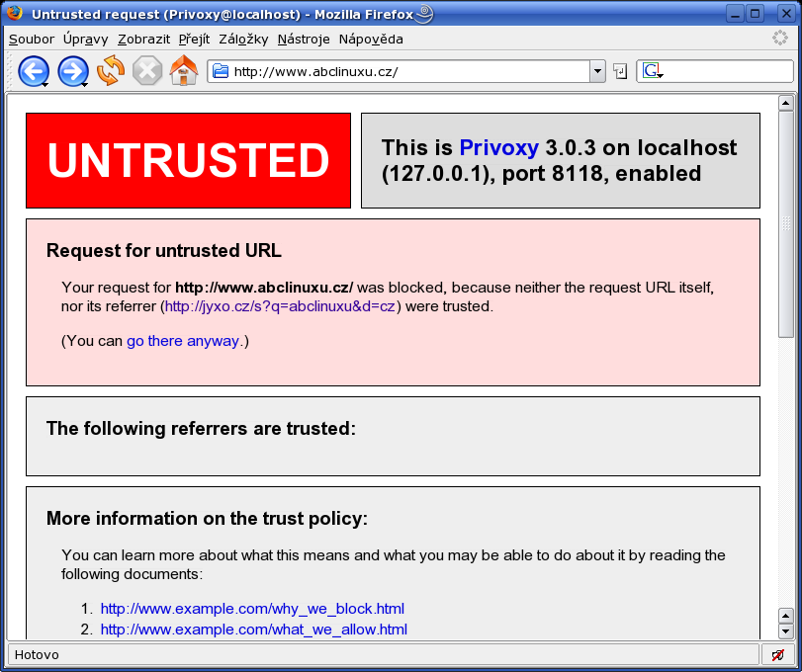Click the Google search engine icon
802x672 pixels.
coord(652,71)
